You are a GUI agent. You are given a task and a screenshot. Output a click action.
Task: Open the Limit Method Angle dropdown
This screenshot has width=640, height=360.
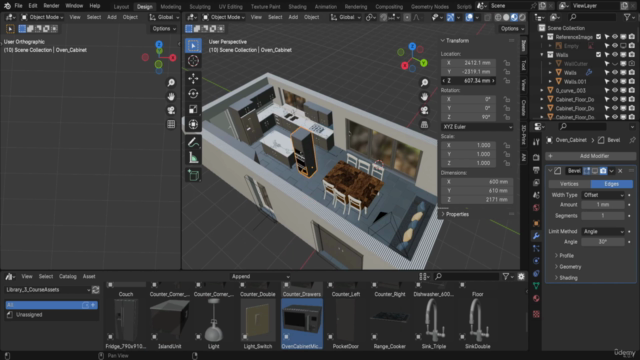click(603, 231)
